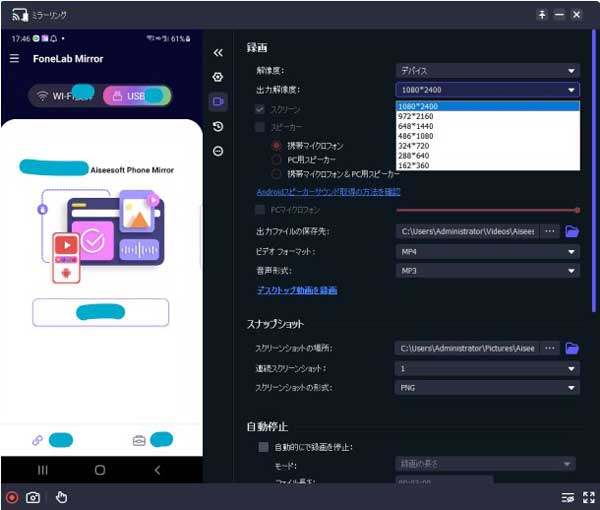Pin the window using title bar pin icon
The width and height of the screenshot is (600, 510).
click(x=542, y=15)
